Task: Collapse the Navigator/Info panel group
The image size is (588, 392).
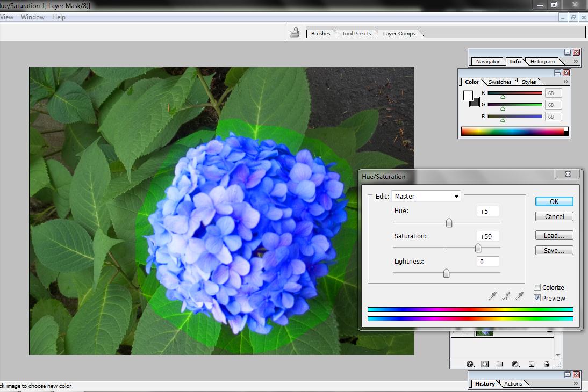Action: pos(568,53)
